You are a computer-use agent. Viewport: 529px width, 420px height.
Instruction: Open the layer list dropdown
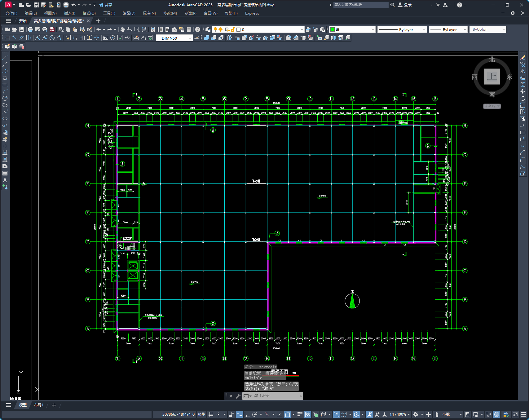pos(302,29)
